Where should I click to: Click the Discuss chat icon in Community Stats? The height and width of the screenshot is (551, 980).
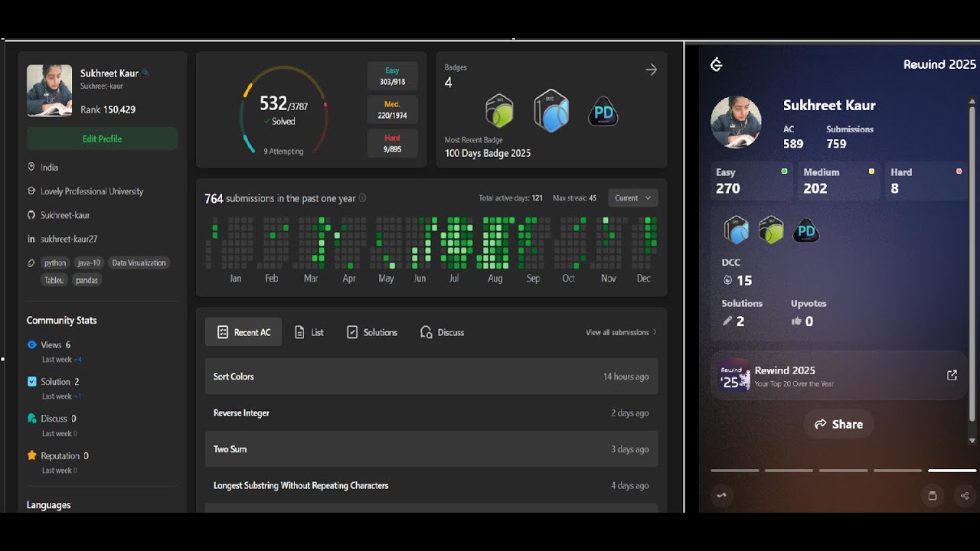click(31, 419)
